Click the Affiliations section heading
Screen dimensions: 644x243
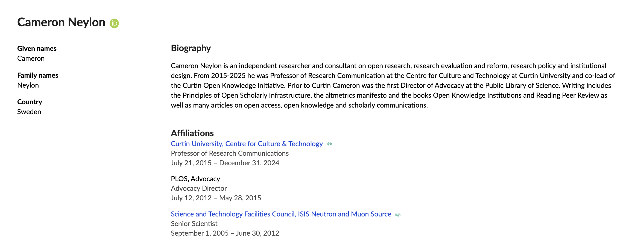[192, 133]
